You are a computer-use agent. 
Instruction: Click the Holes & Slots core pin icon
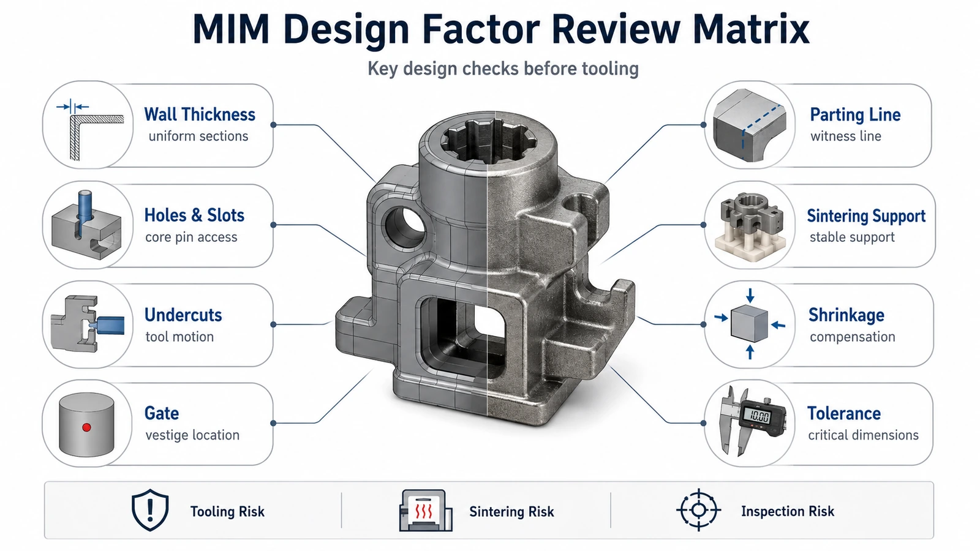coord(86,225)
